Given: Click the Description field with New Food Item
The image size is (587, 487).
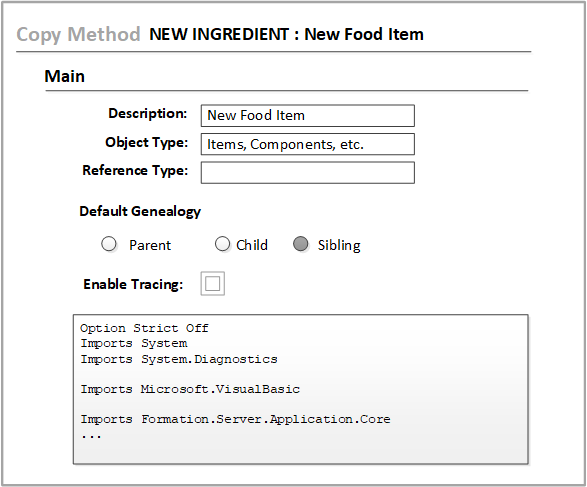Looking at the screenshot, I should coord(308,116).
